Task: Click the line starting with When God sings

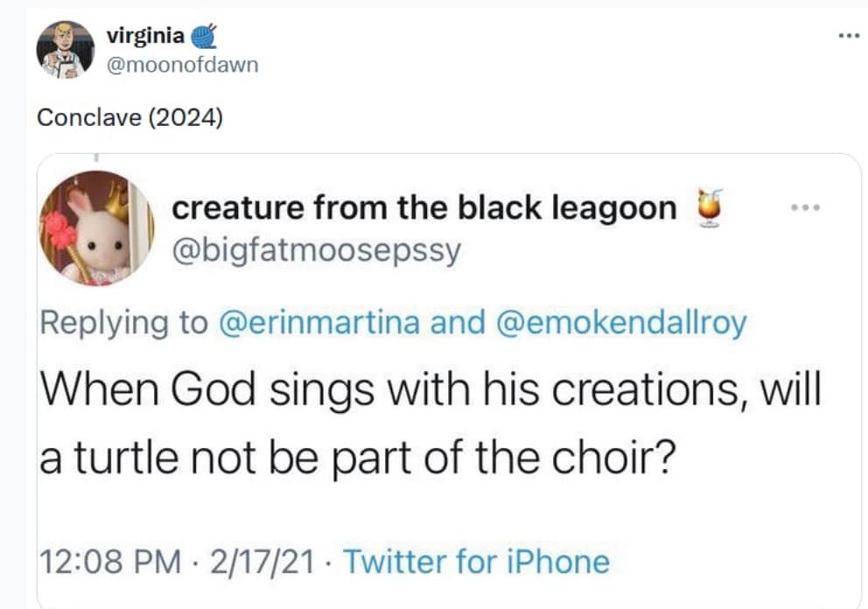Action: click(x=430, y=388)
